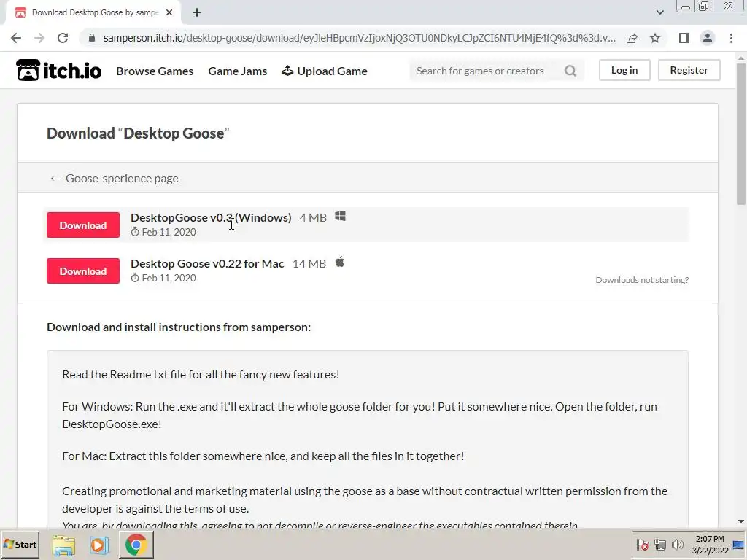Open media player from taskbar
The height and width of the screenshot is (560, 747).
click(x=99, y=545)
